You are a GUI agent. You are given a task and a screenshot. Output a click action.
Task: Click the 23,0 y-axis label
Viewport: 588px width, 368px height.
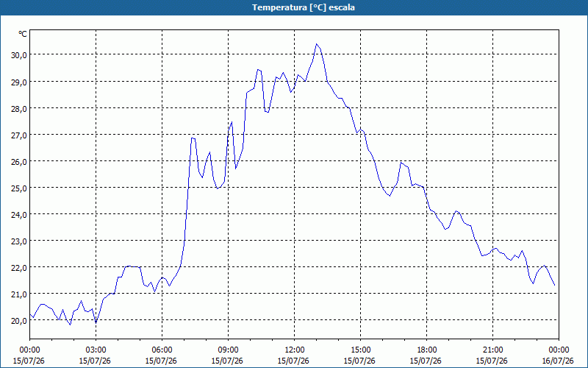(x=19, y=241)
